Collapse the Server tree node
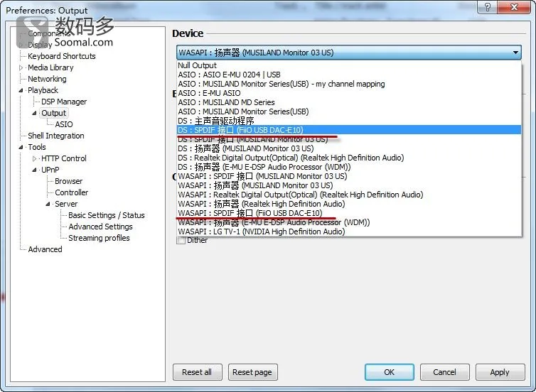This screenshot has width=536, height=392. click(x=48, y=204)
